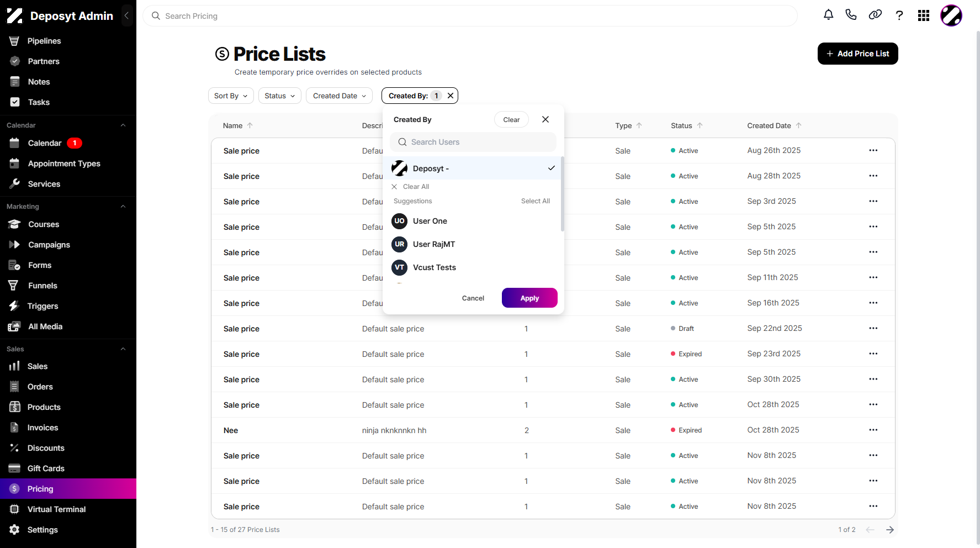Open the Status filter dropdown

pos(280,96)
